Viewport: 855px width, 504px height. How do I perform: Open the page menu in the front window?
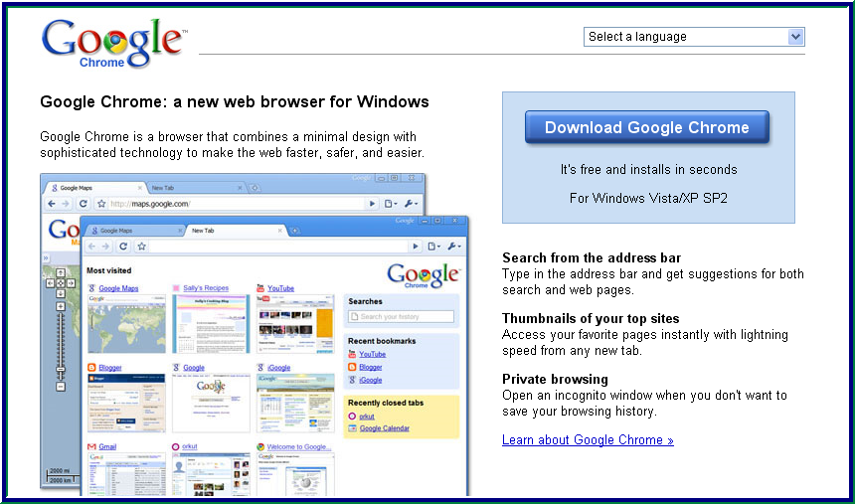[434, 247]
